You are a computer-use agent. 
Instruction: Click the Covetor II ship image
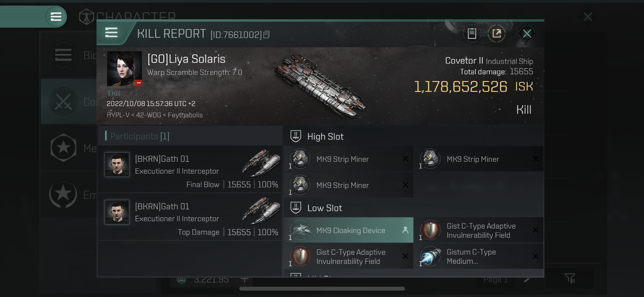[x=320, y=85]
